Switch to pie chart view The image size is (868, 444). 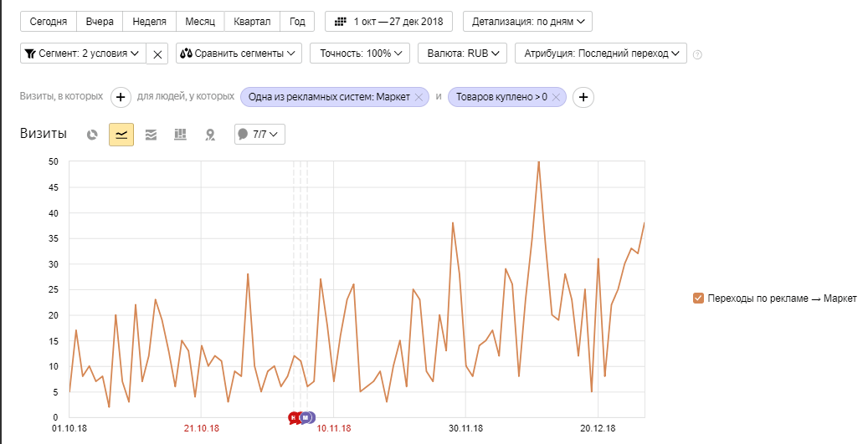click(x=93, y=134)
